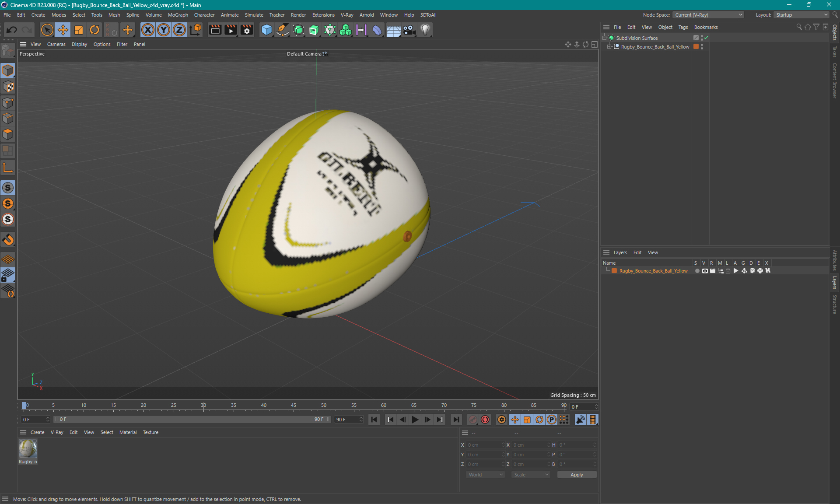
Task: Select the Move tool in top toolbar
Action: click(63, 30)
